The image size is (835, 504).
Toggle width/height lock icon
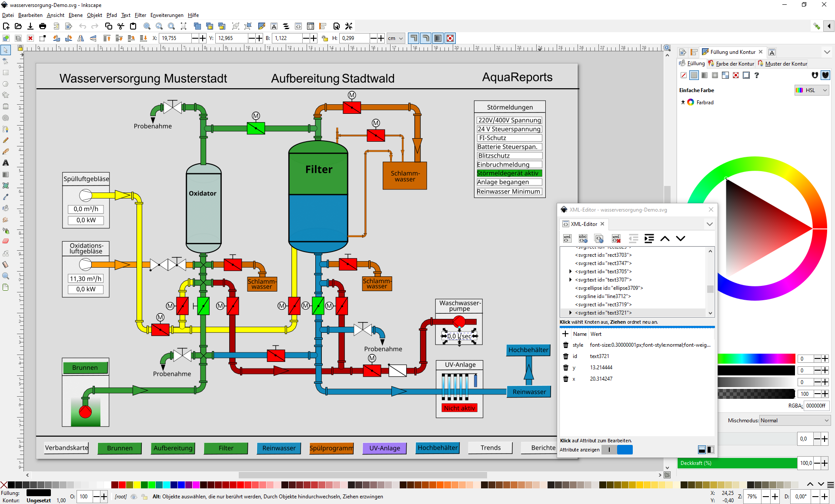(x=325, y=38)
